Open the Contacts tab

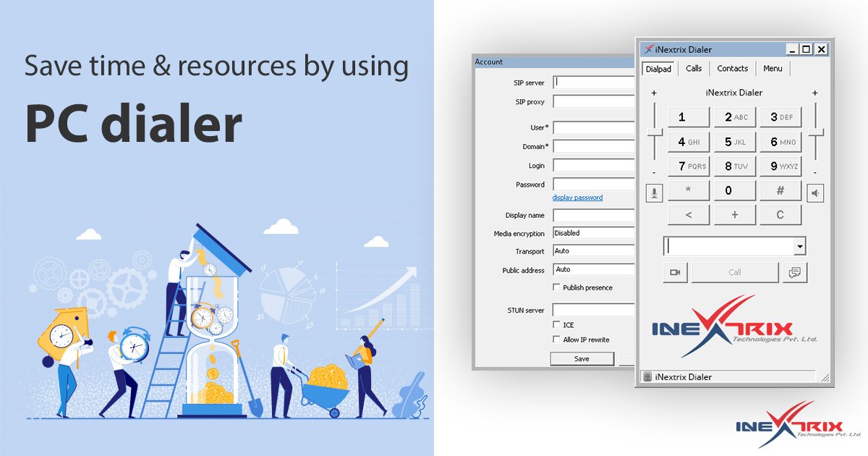tap(732, 67)
